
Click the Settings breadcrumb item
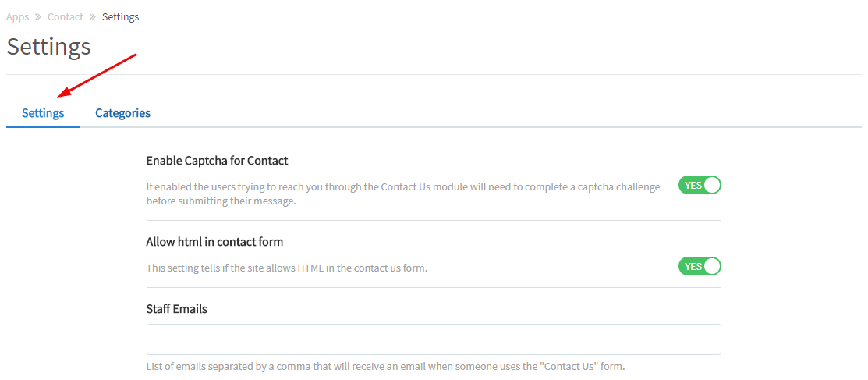coord(120,16)
